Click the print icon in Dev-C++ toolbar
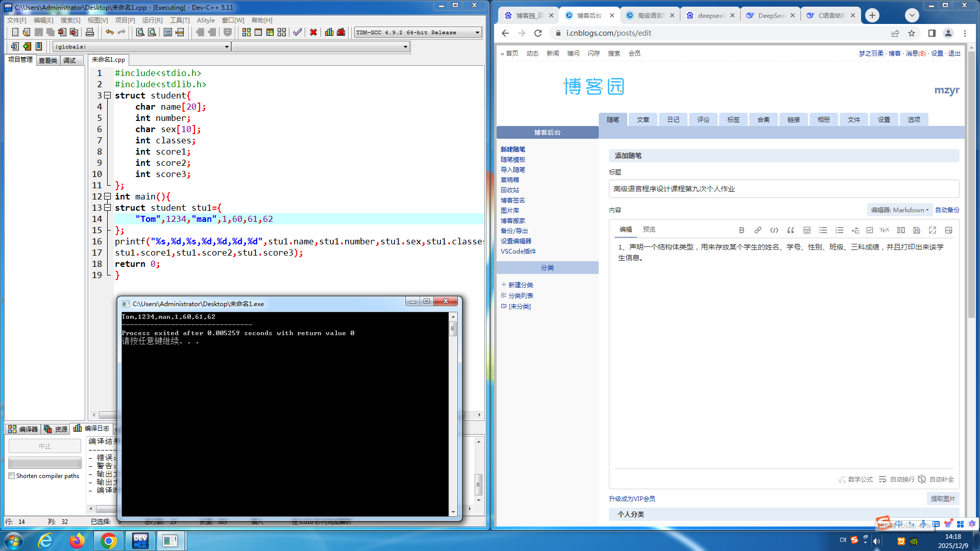 point(90,32)
